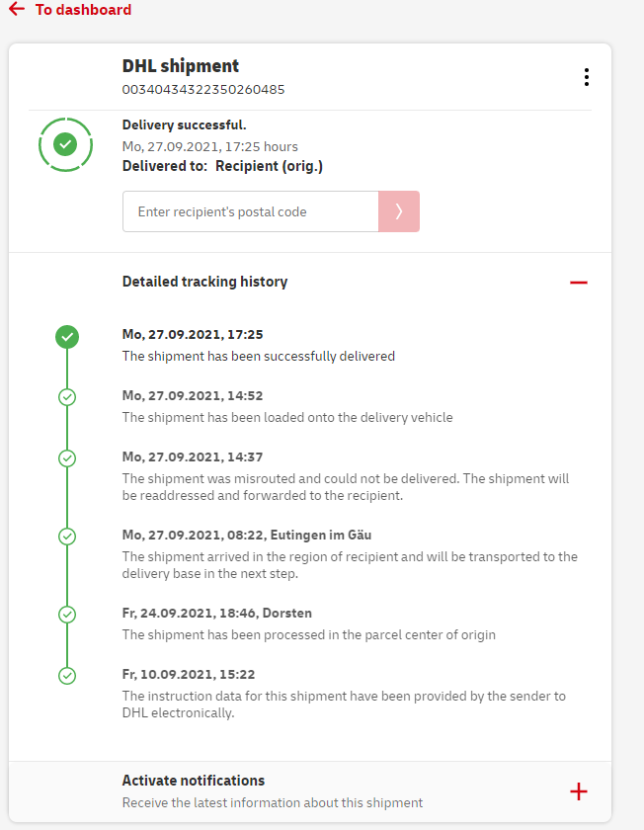The height and width of the screenshot is (830, 644).
Task: Click the checkmark for the 10.09.2021 event
Action: (67, 676)
